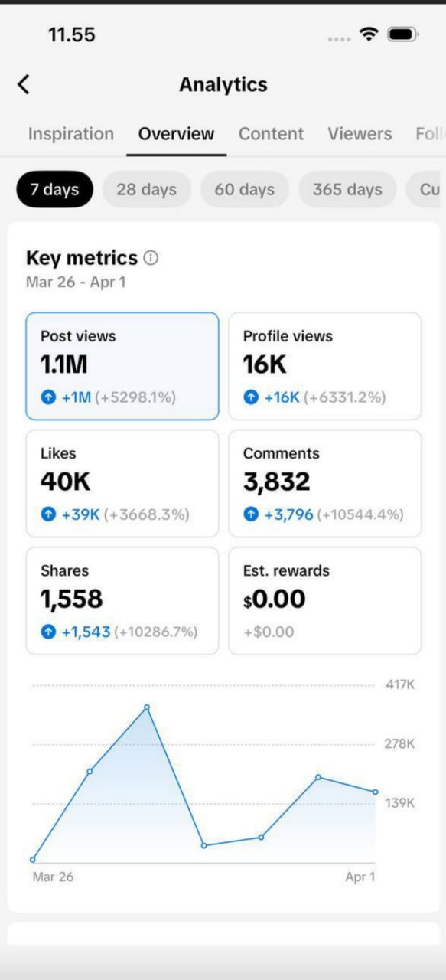This screenshot has height=980, width=446.
Task: Tap Comments increase arrow icon
Action: (x=251, y=514)
